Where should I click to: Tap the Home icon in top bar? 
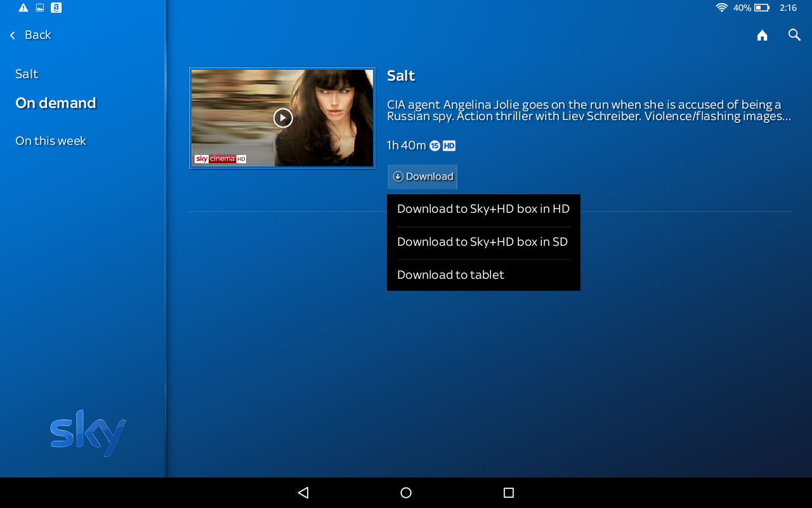(762, 36)
